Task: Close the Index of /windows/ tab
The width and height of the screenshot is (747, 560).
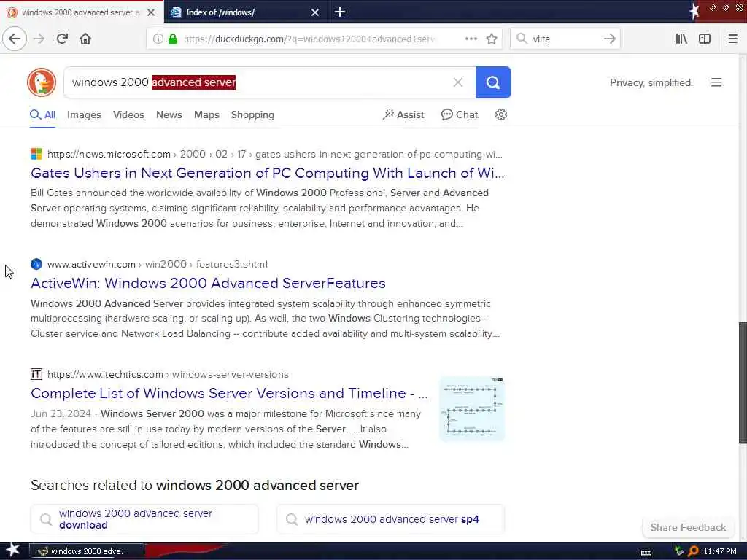Action: [x=315, y=12]
